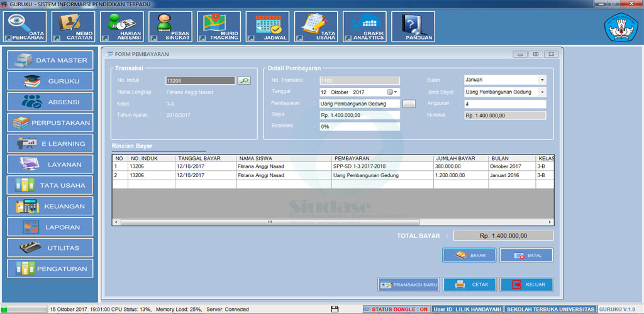Screen dimensions: 644x314
Task: Open Pesan Singkat toolbar icon
Action: 170,26
